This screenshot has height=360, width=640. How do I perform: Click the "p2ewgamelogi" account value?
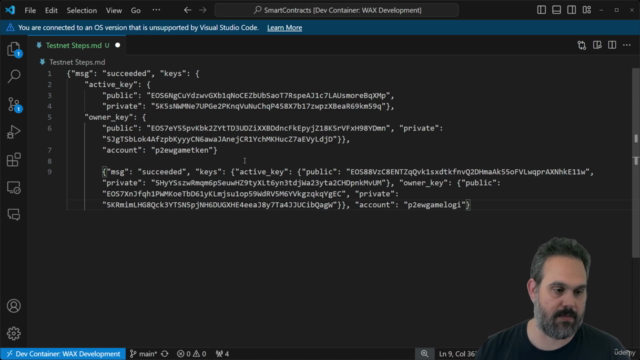(434, 205)
